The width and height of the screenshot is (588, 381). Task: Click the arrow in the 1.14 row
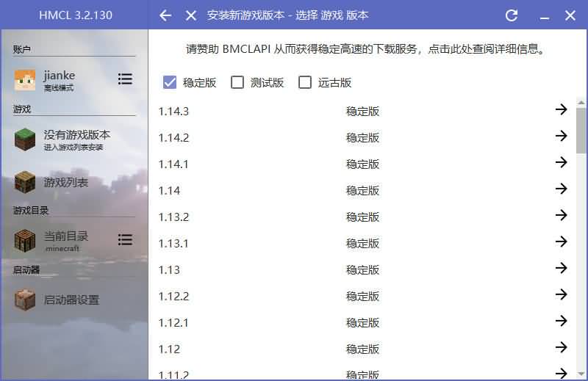[x=561, y=189]
